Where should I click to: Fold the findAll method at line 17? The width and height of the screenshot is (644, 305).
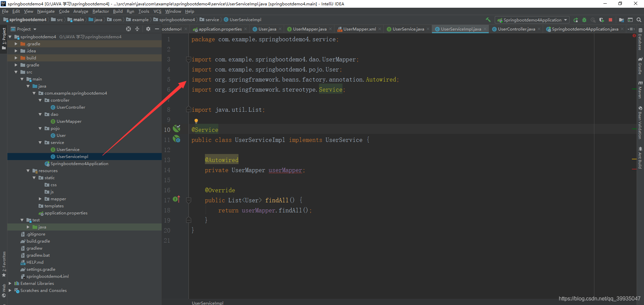(x=189, y=200)
